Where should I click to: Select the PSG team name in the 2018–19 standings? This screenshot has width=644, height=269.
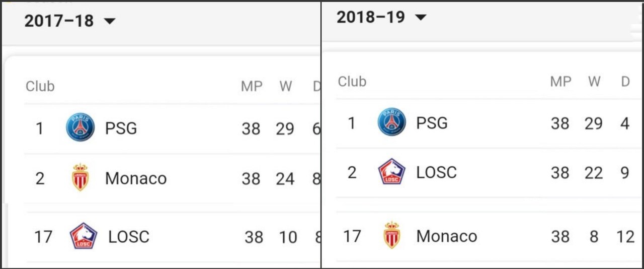click(432, 123)
